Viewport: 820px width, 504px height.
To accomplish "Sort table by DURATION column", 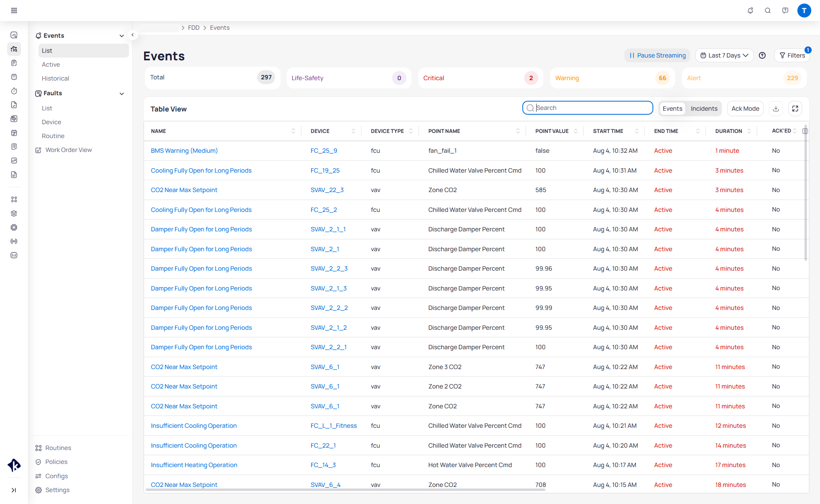I will pos(749,131).
